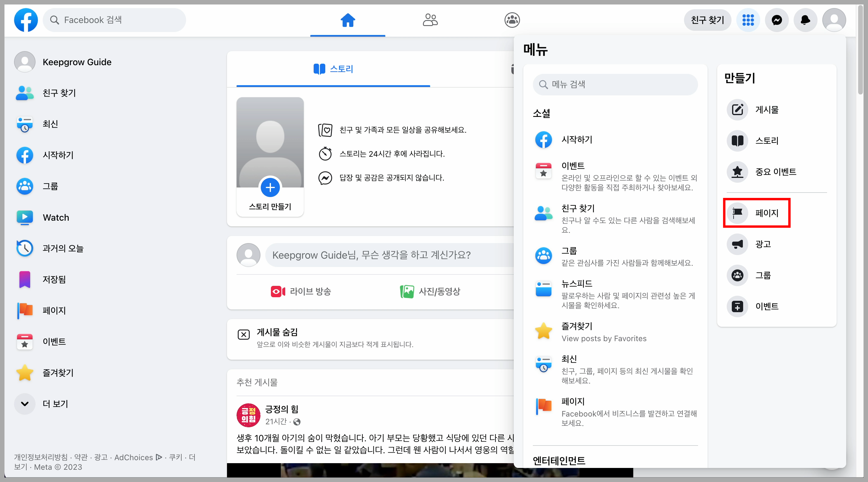Viewport: 868px width, 482px height.
Task: Expand 더 보기 in the sidebar
Action: pyautogui.click(x=56, y=403)
